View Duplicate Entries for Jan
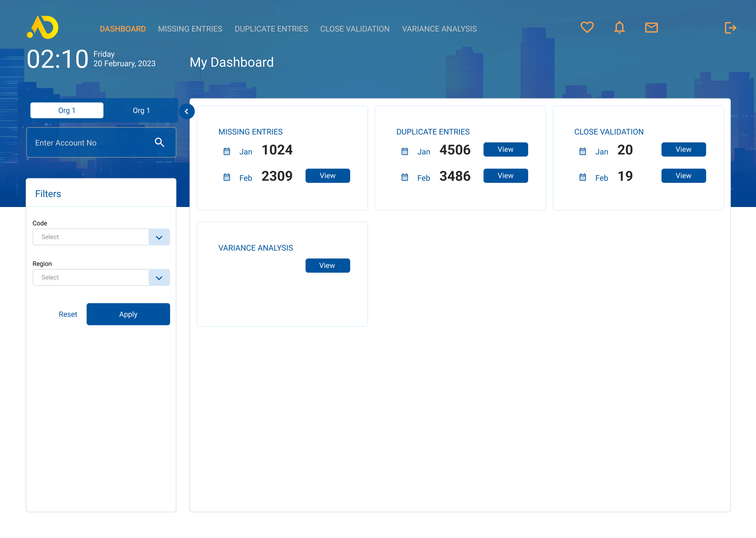 click(505, 150)
